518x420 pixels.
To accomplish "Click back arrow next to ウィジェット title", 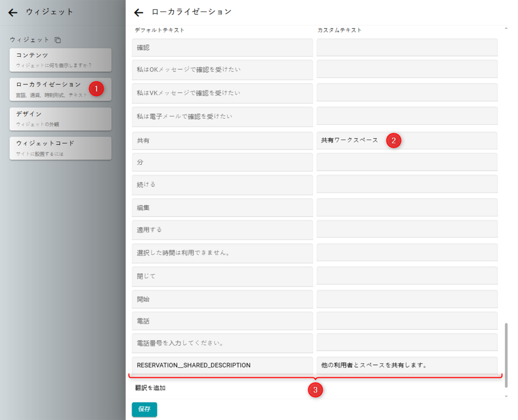I will 13,13.
